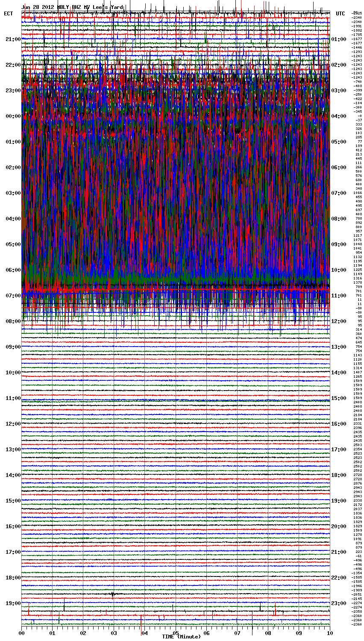
Task: Select the 23:00 label on ECT axis
Action: pos(13,91)
